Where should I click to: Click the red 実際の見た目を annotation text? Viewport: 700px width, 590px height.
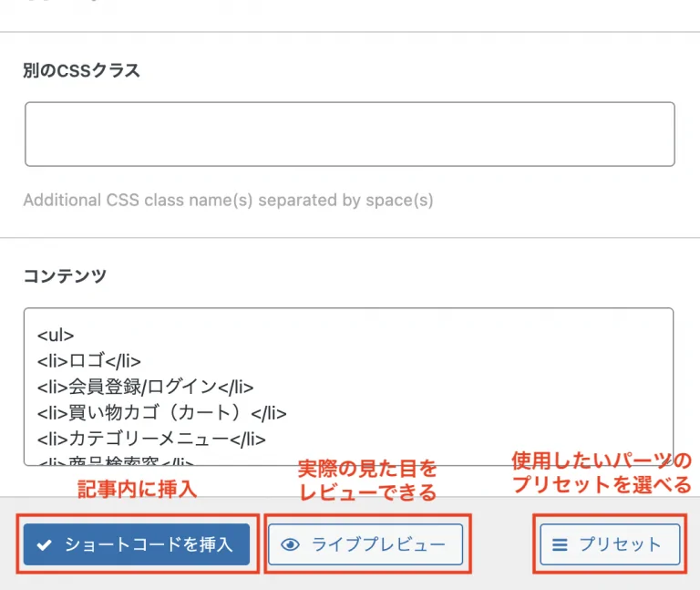[367, 469]
